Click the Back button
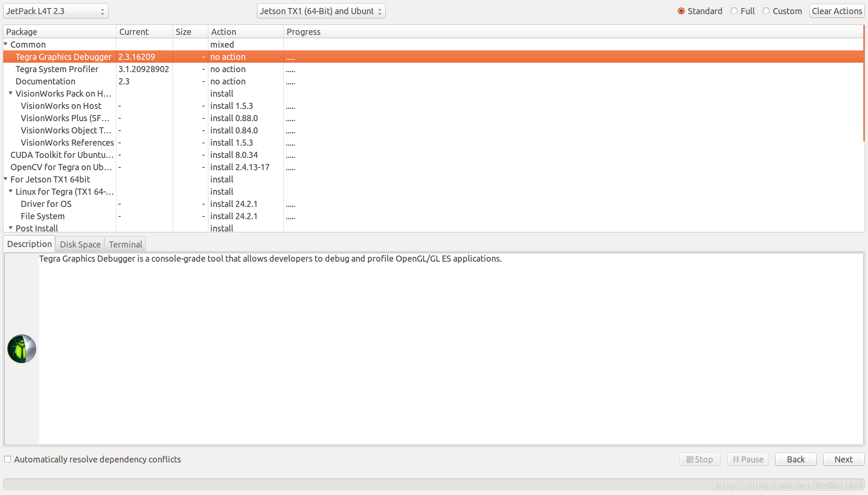The height and width of the screenshot is (495, 868). coord(796,459)
